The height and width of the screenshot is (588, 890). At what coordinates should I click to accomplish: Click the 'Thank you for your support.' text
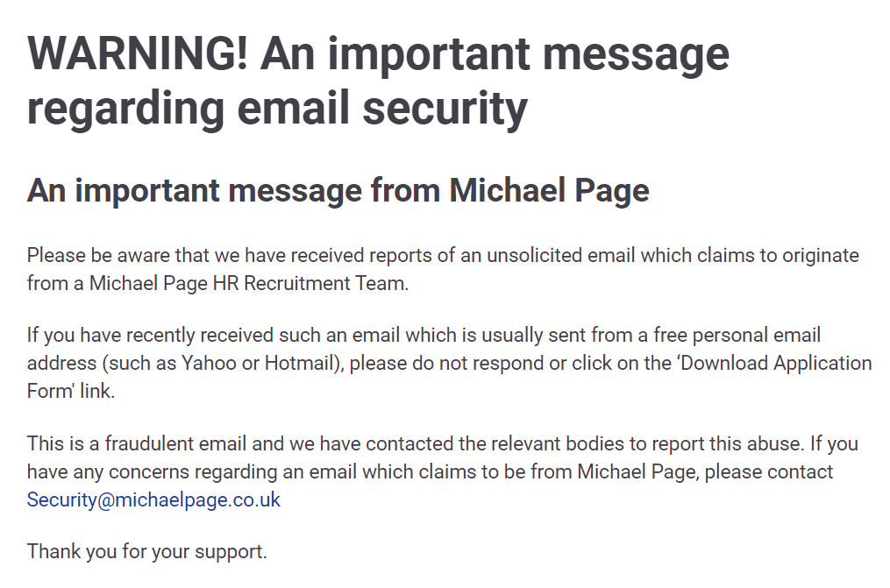click(146, 551)
